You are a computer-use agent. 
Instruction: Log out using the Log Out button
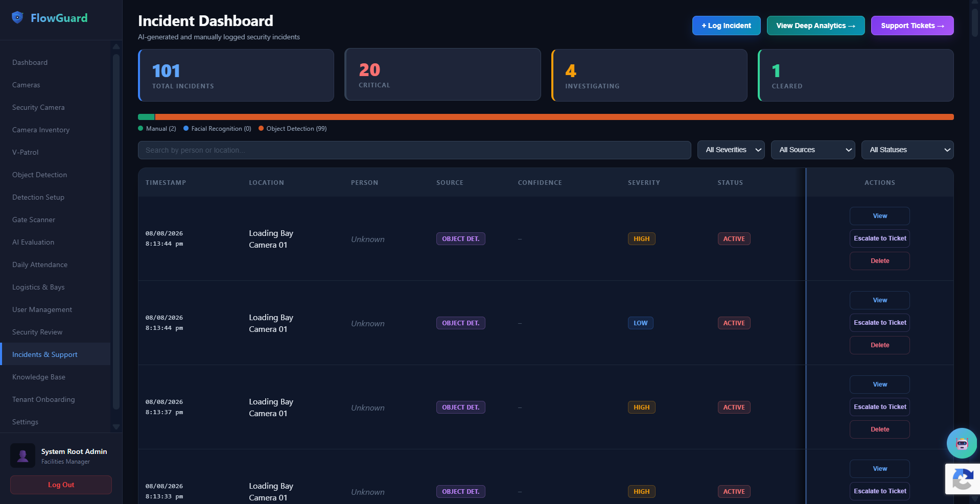pyautogui.click(x=61, y=485)
